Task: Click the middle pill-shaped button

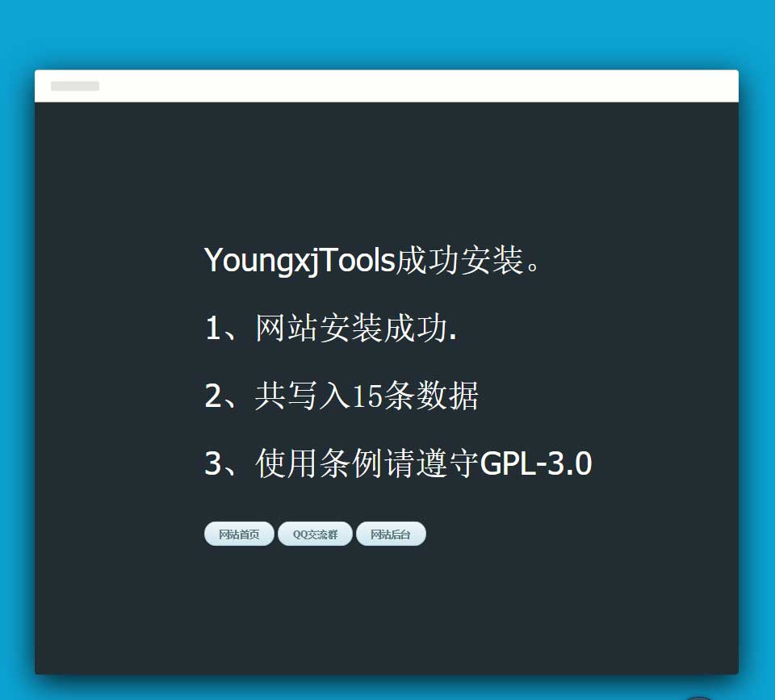Action: [314, 534]
